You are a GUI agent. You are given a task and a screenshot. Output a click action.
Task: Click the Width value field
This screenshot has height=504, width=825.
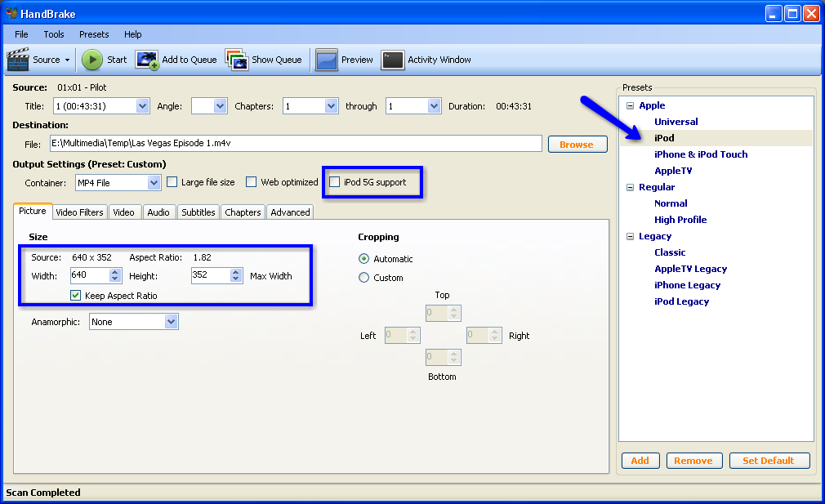pos(90,274)
